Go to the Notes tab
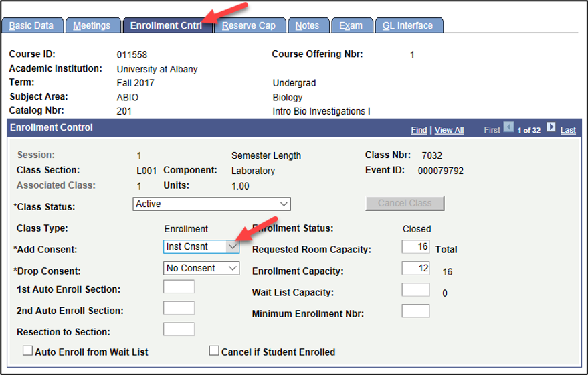This screenshot has height=375, width=588. point(307,25)
